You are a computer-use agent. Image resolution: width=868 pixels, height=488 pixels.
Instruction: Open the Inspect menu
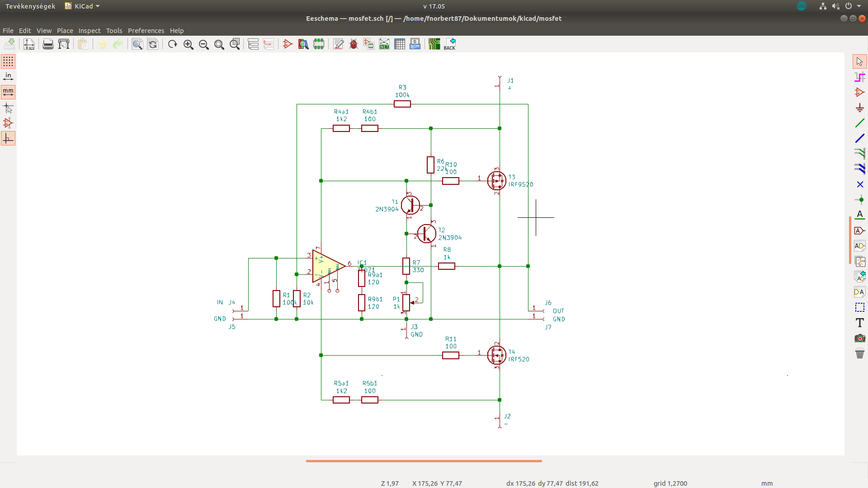pos(90,31)
